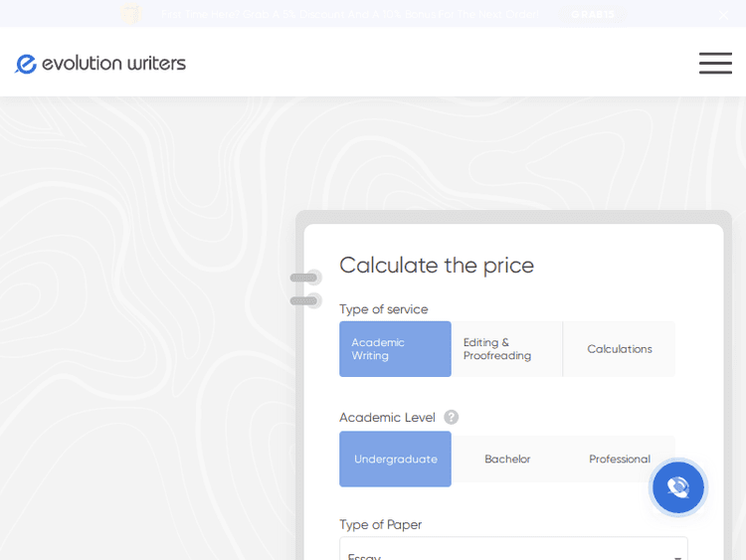The height and width of the screenshot is (560, 746).
Task: Choose Calculations as service type
Action: 619,349
